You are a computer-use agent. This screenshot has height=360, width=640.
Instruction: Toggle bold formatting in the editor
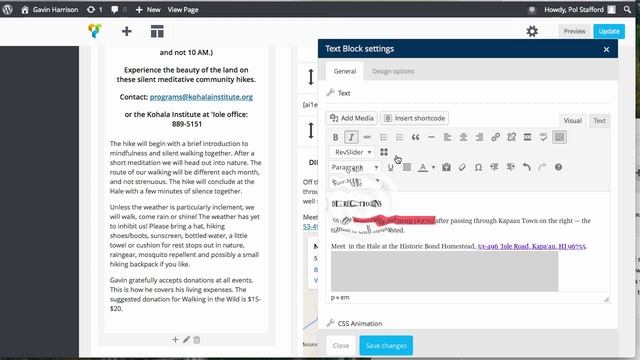pyautogui.click(x=335, y=137)
